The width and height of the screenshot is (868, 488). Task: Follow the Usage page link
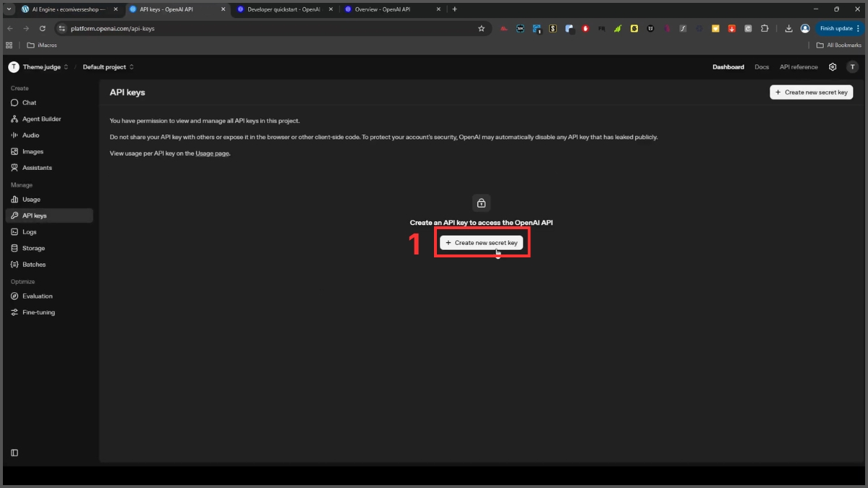coord(212,153)
